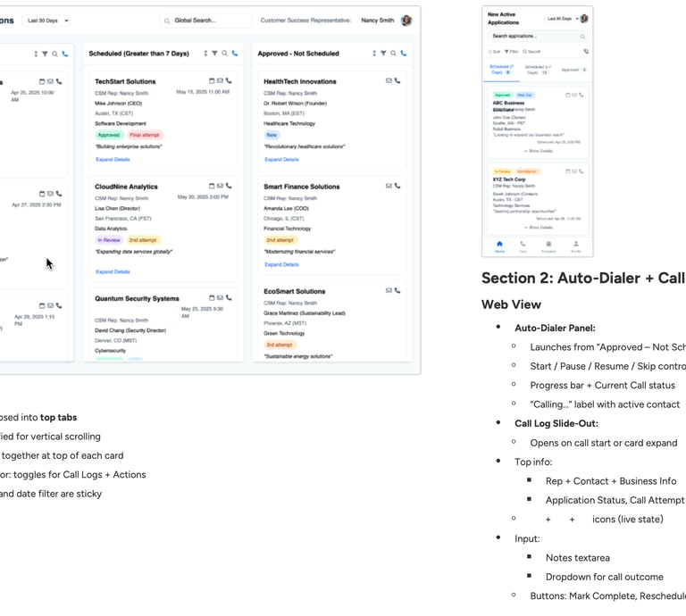Viewport: 686px width, 616px height.
Task: Select the Approved tab in mobile mockup
Action: tap(573, 70)
